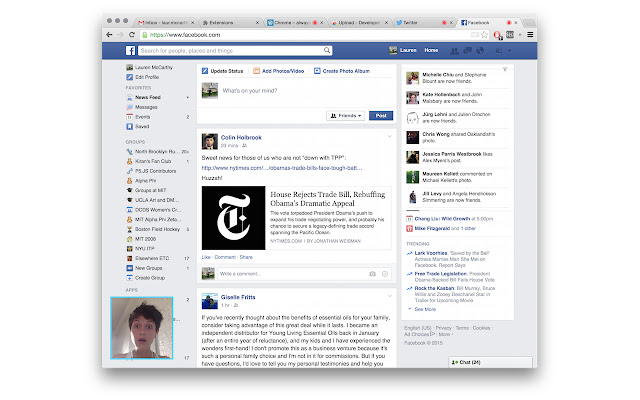
Task: Open nytimes.com link in Colin's post
Action: click(x=282, y=168)
